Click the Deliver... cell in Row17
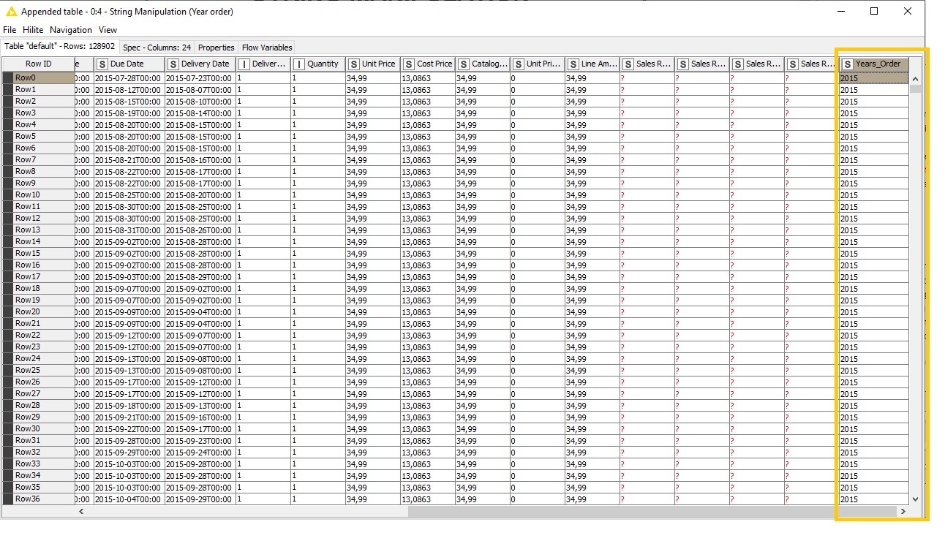The width and height of the screenshot is (945, 560). (263, 277)
